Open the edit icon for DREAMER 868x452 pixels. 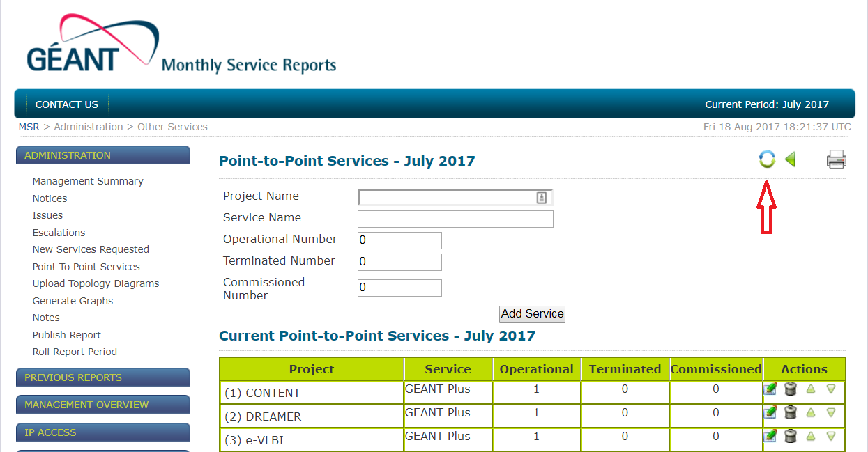click(770, 412)
